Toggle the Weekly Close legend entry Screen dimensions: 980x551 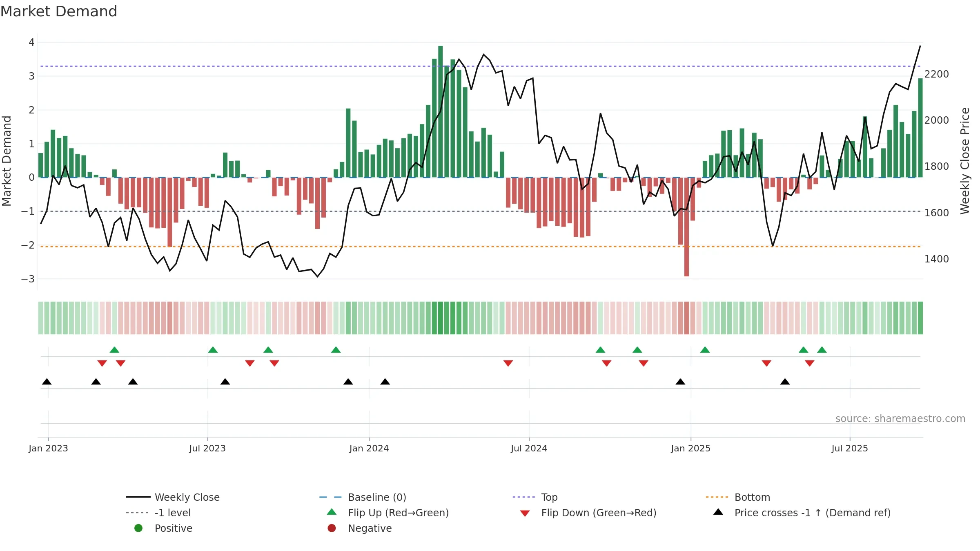173,497
